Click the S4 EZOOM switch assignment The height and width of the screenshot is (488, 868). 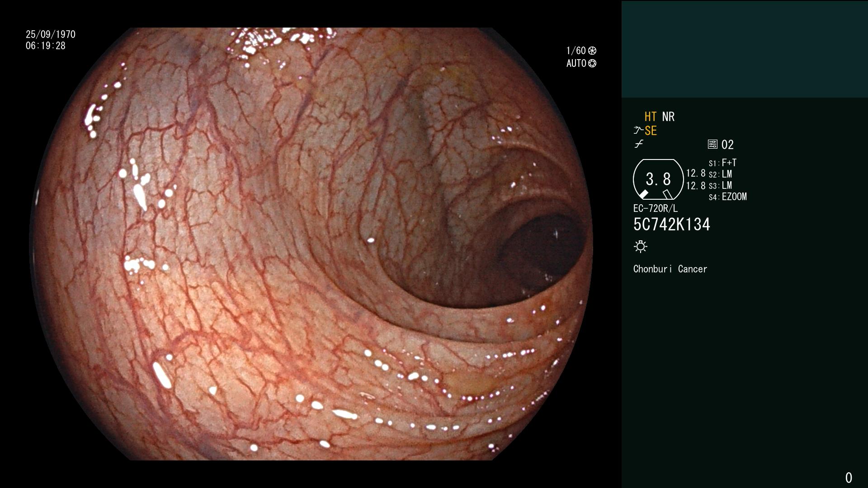[728, 197]
